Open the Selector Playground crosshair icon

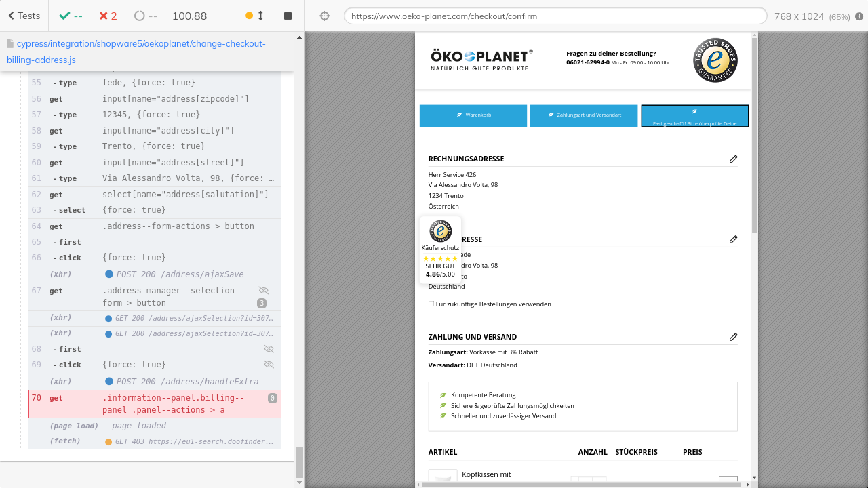click(324, 16)
